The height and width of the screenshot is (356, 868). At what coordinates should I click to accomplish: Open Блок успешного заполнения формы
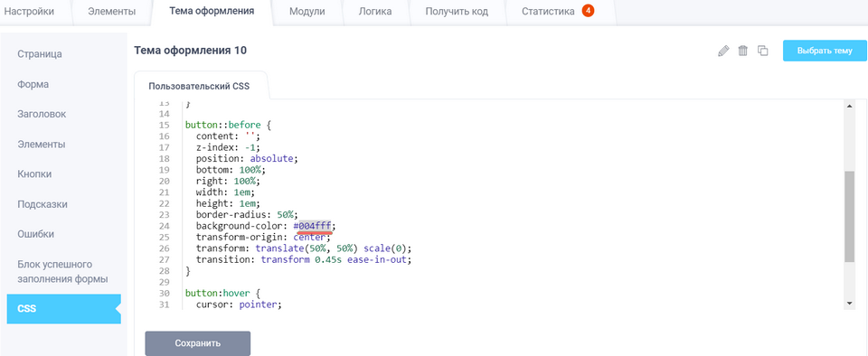coord(62,271)
